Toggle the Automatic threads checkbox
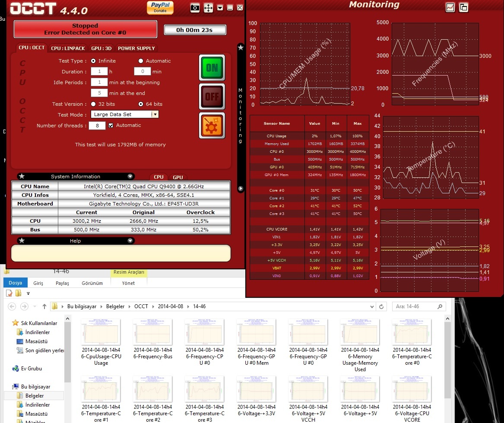 pos(111,125)
